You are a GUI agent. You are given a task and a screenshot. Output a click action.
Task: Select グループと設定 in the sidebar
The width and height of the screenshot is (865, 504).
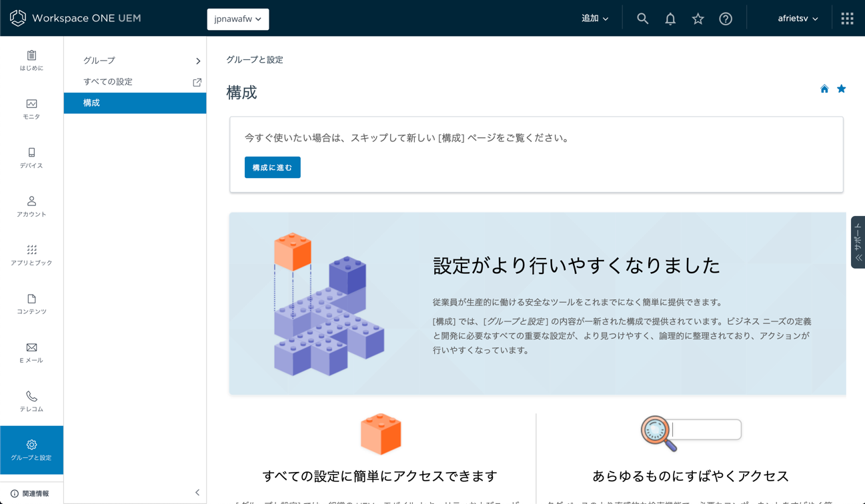click(x=31, y=450)
